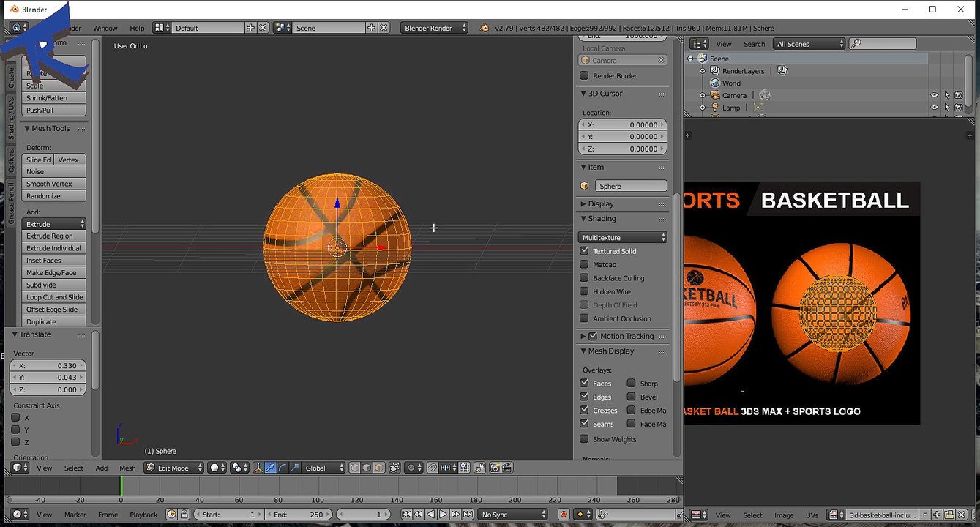Select the rotate manipulator arc icon
The width and height of the screenshot is (980, 527).
pos(283,468)
